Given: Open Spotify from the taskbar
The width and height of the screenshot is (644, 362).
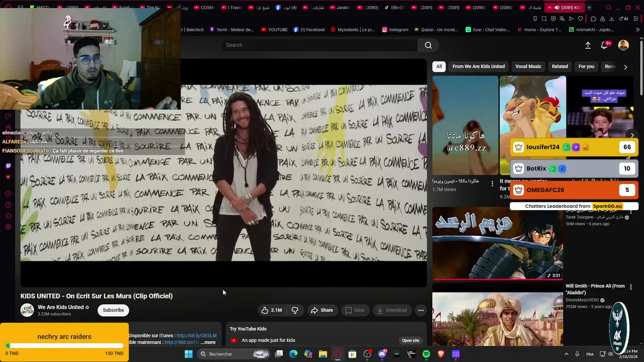Looking at the screenshot, I should point(426,354).
